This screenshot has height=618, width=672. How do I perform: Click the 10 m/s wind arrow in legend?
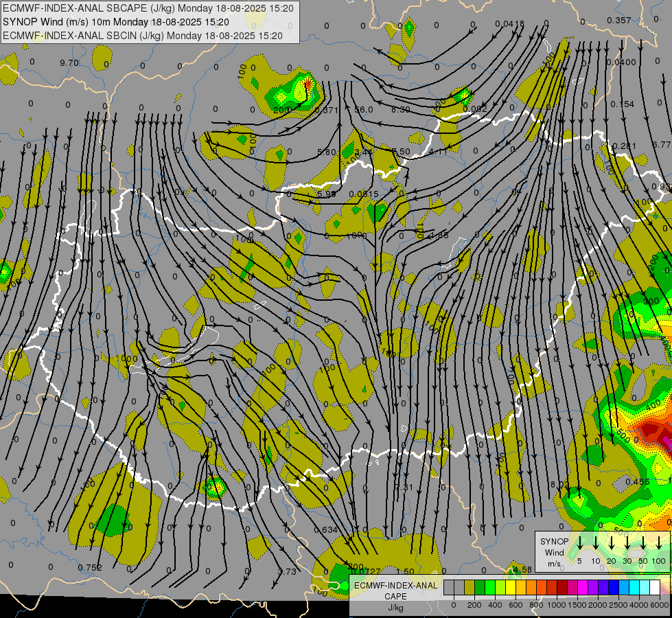(596, 542)
